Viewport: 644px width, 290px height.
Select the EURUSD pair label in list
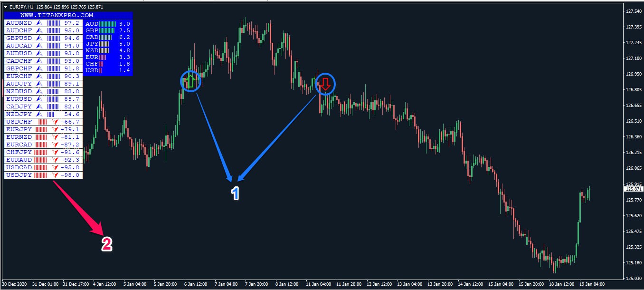(19, 99)
